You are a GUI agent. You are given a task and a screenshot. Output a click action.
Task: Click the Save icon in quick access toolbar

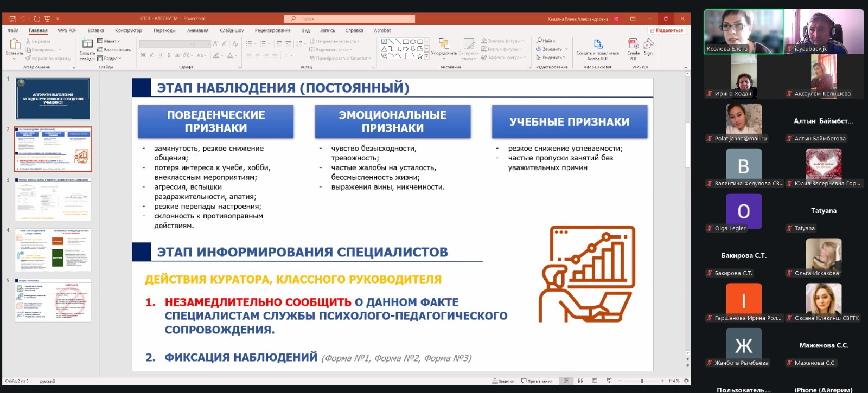click(13, 18)
